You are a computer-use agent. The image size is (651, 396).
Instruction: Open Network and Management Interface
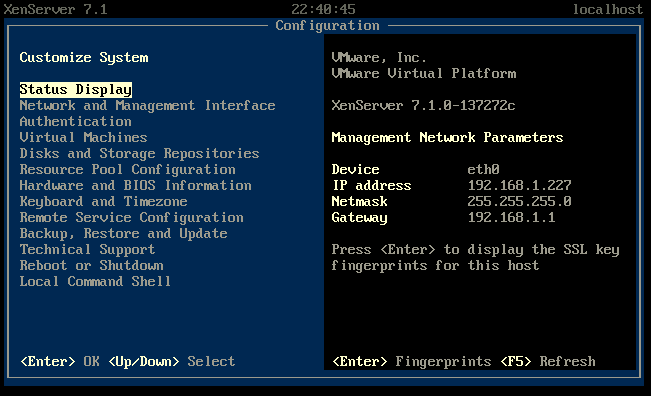147,105
